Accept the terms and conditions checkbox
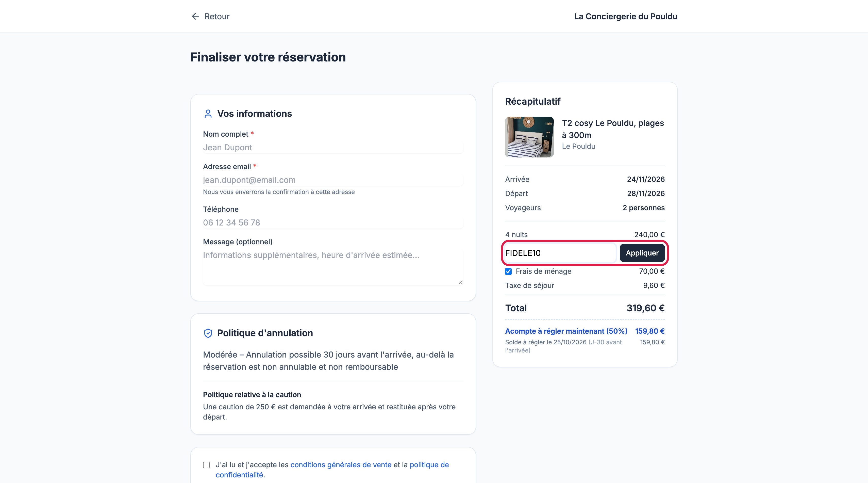The height and width of the screenshot is (483, 868). pyautogui.click(x=206, y=465)
